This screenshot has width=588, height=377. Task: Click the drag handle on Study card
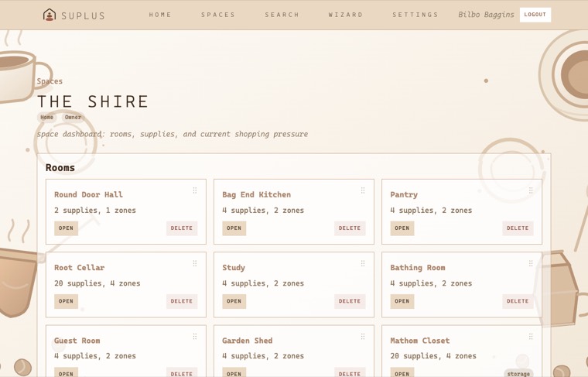pos(363,263)
